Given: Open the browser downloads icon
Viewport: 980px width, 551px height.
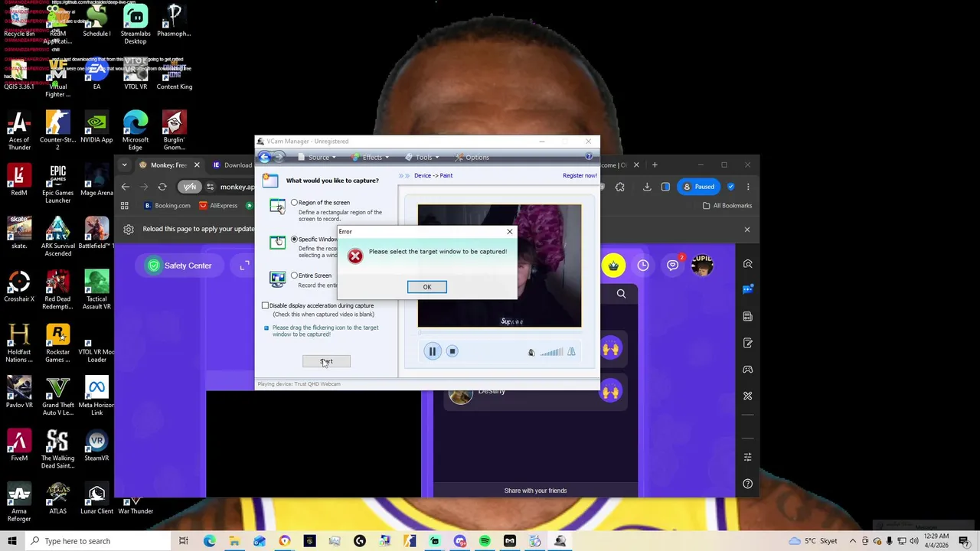Looking at the screenshot, I should [647, 187].
